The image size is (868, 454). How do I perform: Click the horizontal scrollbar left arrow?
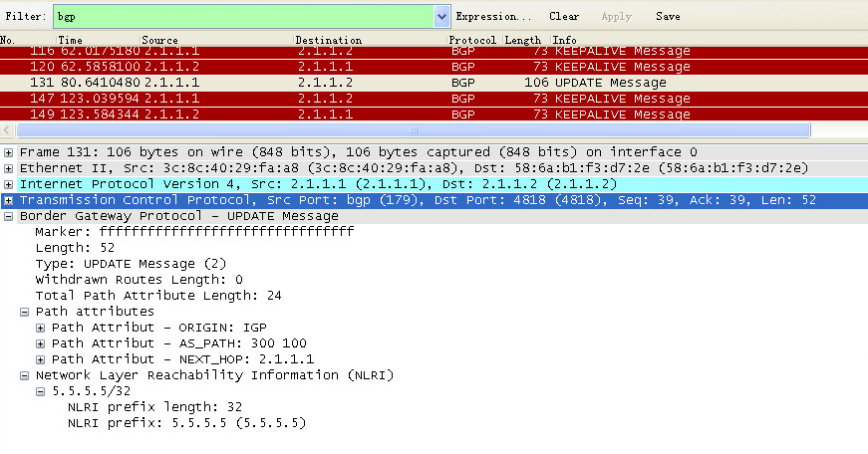(x=7, y=130)
